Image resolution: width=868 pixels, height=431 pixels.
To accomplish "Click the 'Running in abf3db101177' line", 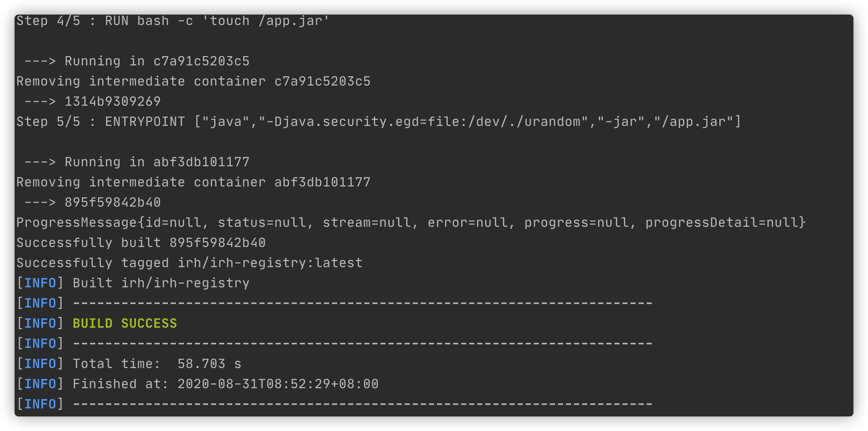I will [x=137, y=162].
